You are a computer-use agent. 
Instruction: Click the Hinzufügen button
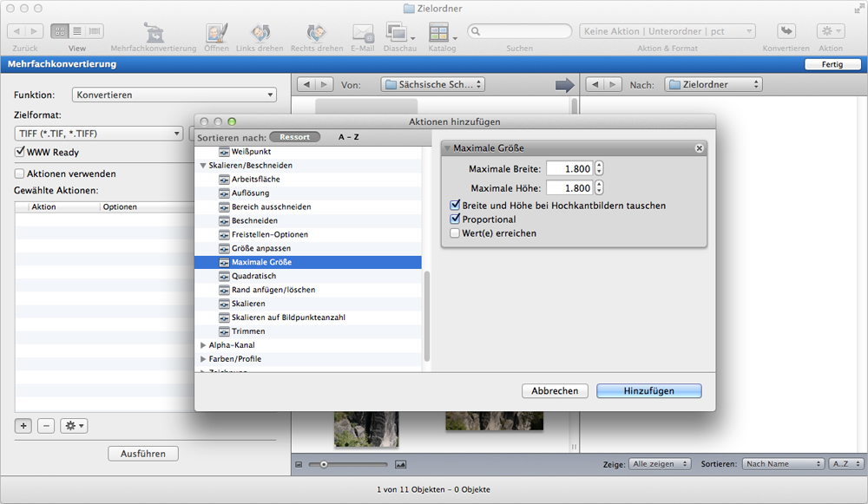[648, 390]
